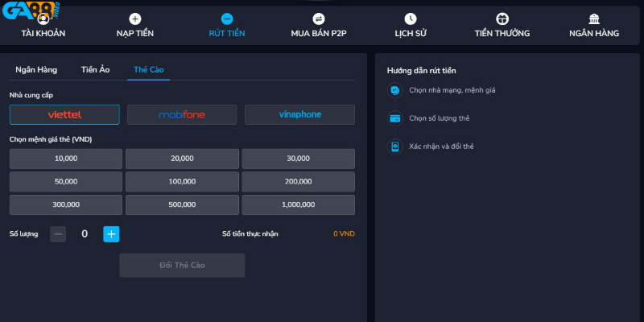Screen dimensions: 644x322
Task: Click the Số lượng label
Action: [x=24, y=234]
